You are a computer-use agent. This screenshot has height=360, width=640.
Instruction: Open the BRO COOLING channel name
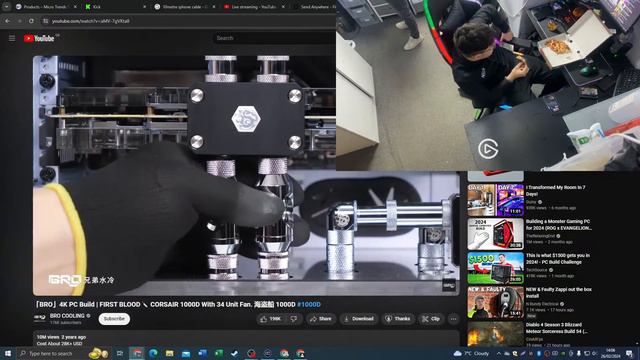tap(67, 316)
